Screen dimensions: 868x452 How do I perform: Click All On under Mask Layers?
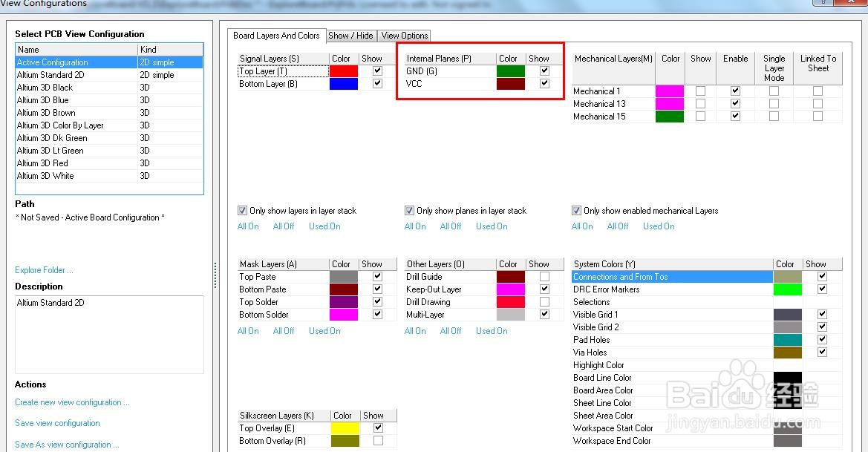point(248,331)
